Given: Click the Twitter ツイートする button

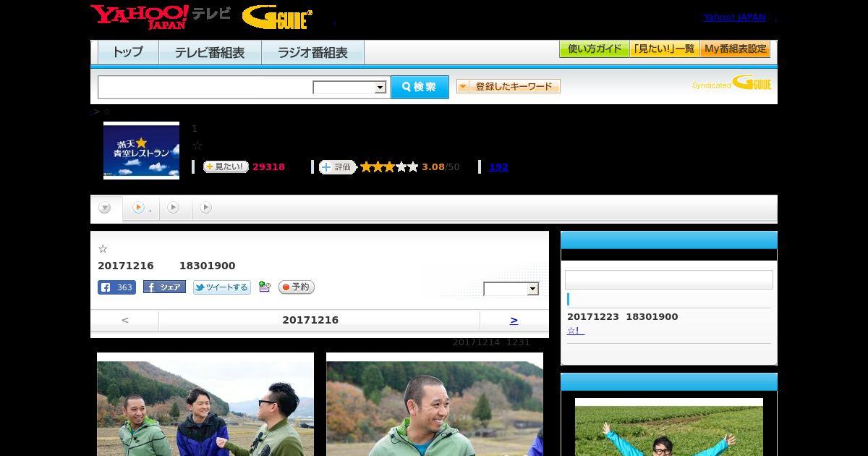Looking at the screenshot, I should click(221, 287).
